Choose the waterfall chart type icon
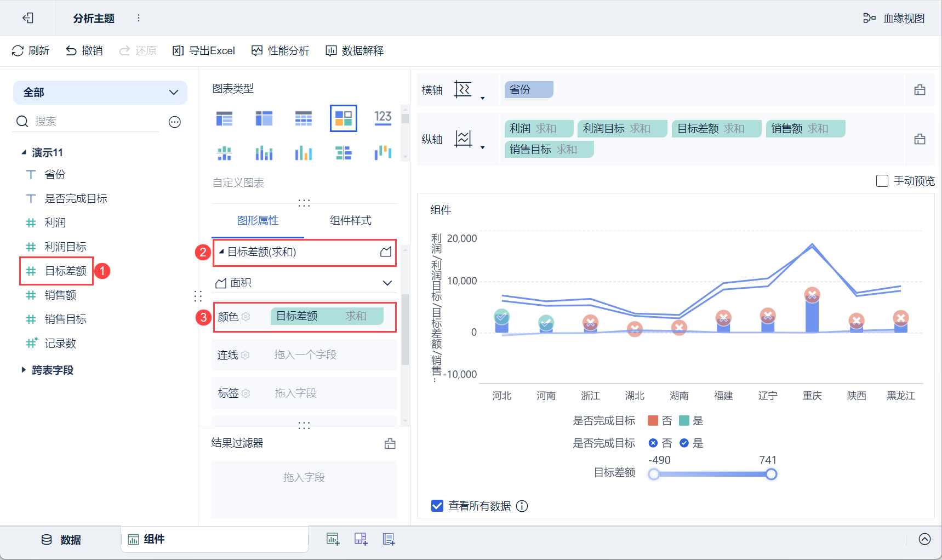The height and width of the screenshot is (560, 942). pos(383,153)
